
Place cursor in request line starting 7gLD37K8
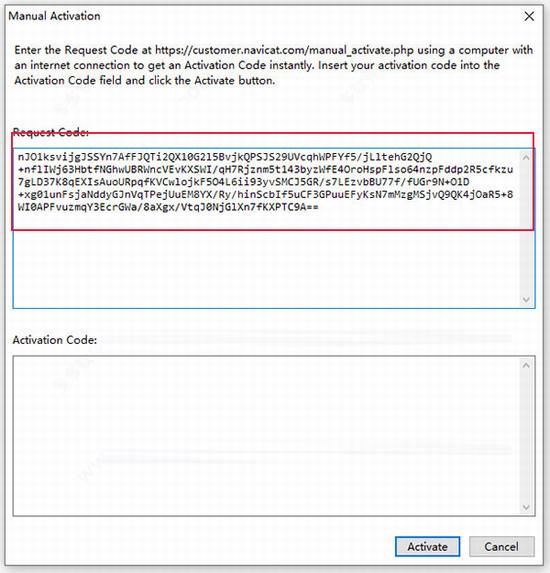click(x=243, y=182)
